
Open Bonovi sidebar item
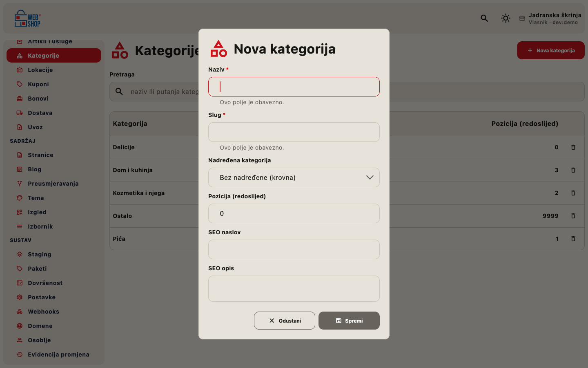tap(54, 99)
